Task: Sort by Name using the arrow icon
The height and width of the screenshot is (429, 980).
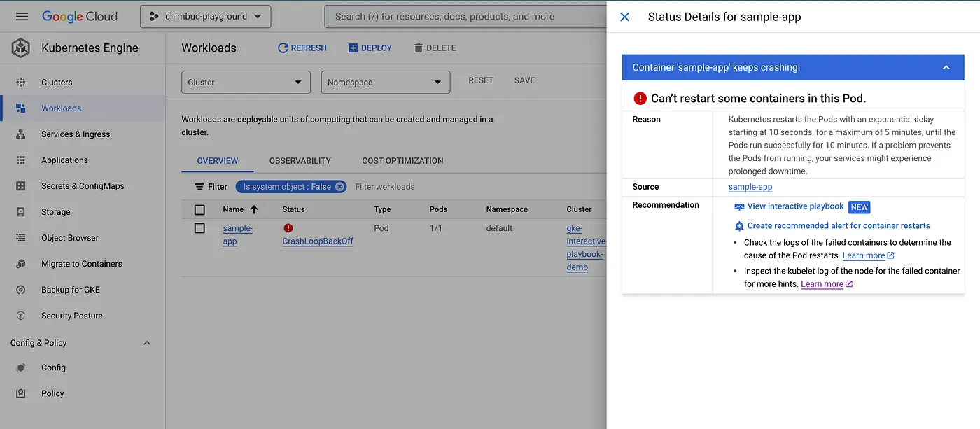Action: 254,209
